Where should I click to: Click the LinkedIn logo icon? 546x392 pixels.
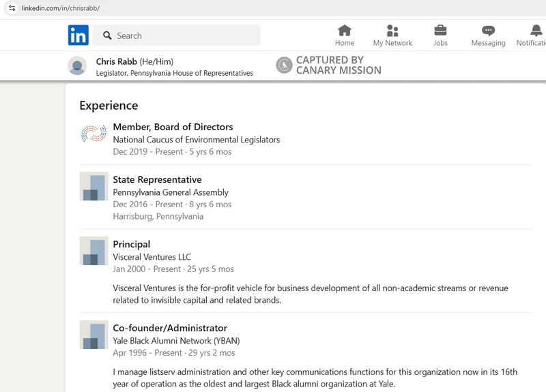coord(78,35)
